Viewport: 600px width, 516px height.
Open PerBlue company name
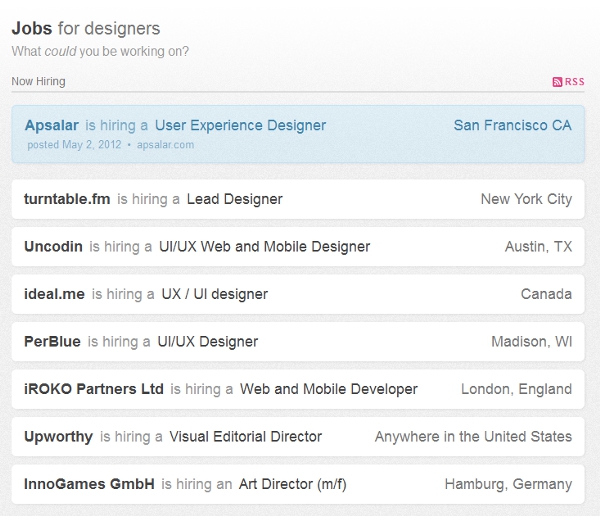[x=52, y=341]
